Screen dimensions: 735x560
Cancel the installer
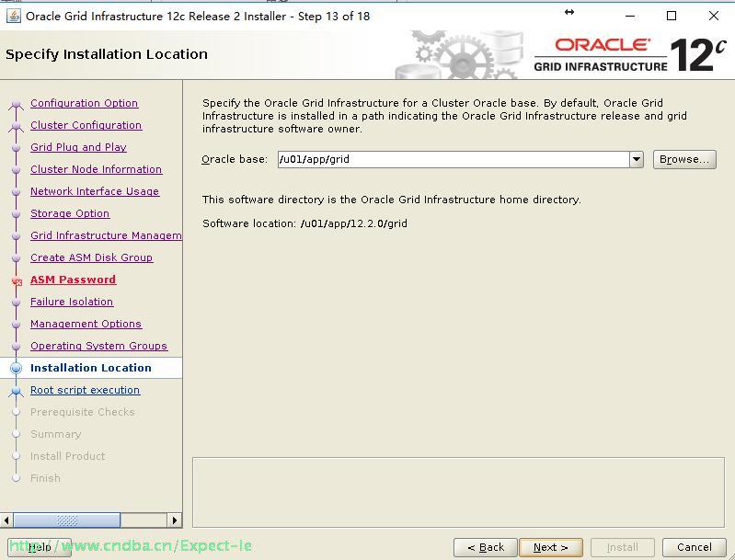click(x=695, y=547)
